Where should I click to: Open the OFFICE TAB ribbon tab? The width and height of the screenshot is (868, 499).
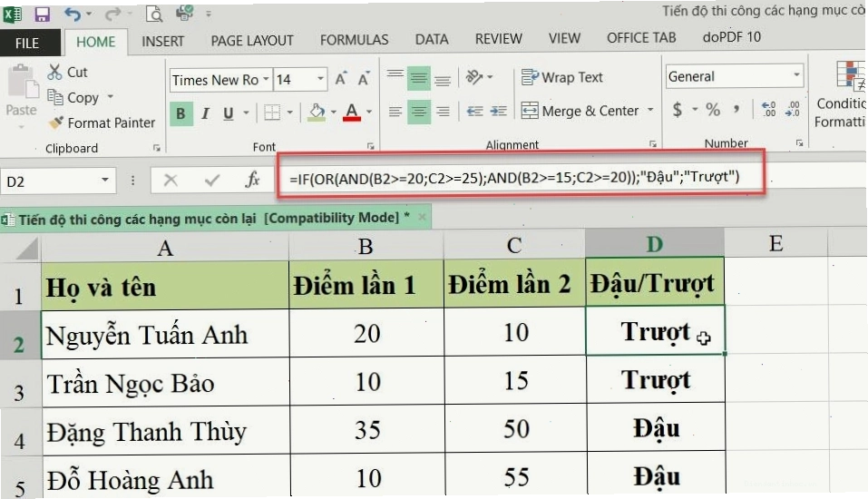click(641, 38)
